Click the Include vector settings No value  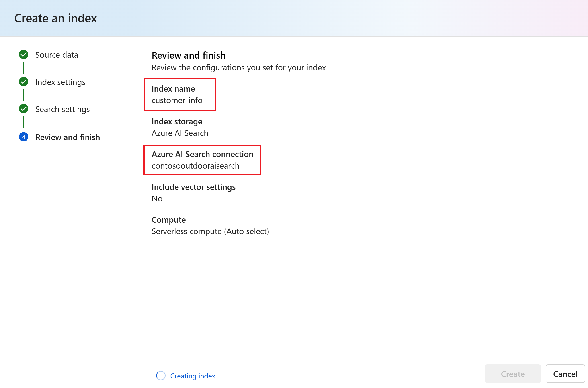[157, 198]
